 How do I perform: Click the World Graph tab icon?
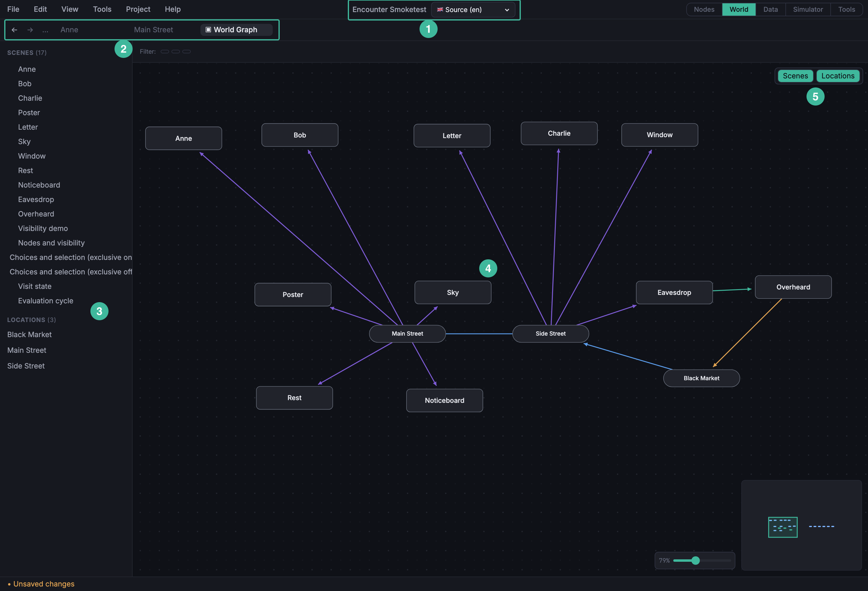(x=208, y=30)
